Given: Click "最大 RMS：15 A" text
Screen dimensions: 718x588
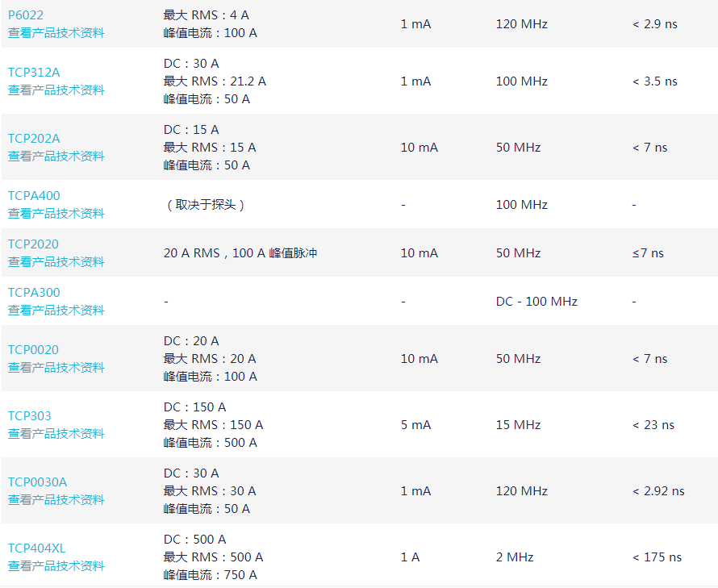Looking at the screenshot, I should click(210, 148).
